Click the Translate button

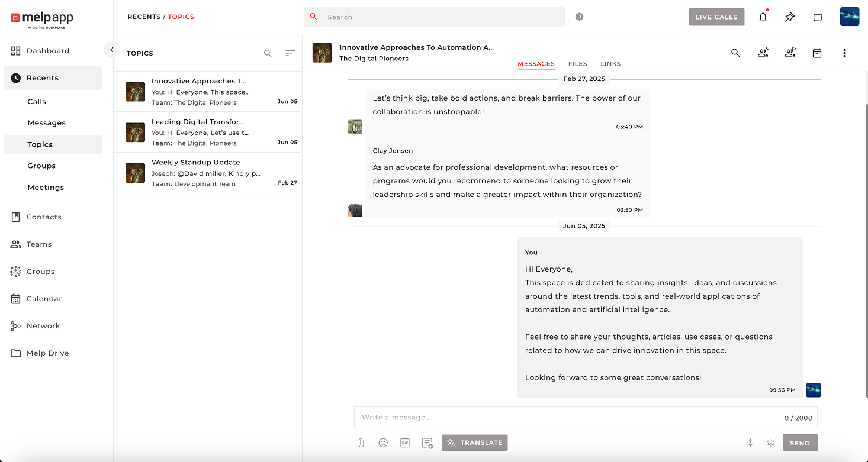(x=474, y=442)
